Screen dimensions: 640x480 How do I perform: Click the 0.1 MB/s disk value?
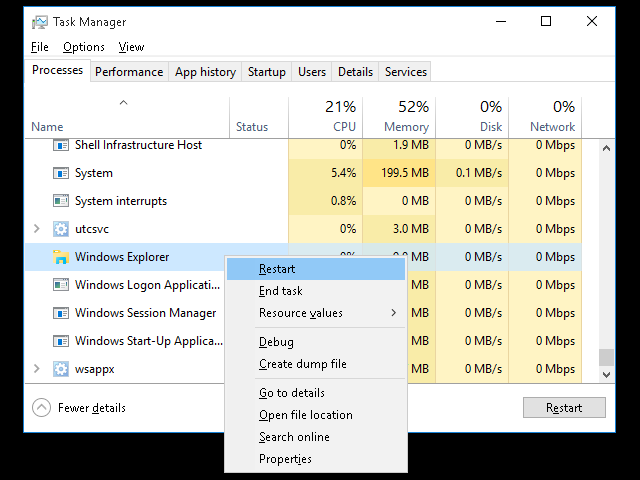pos(479,173)
